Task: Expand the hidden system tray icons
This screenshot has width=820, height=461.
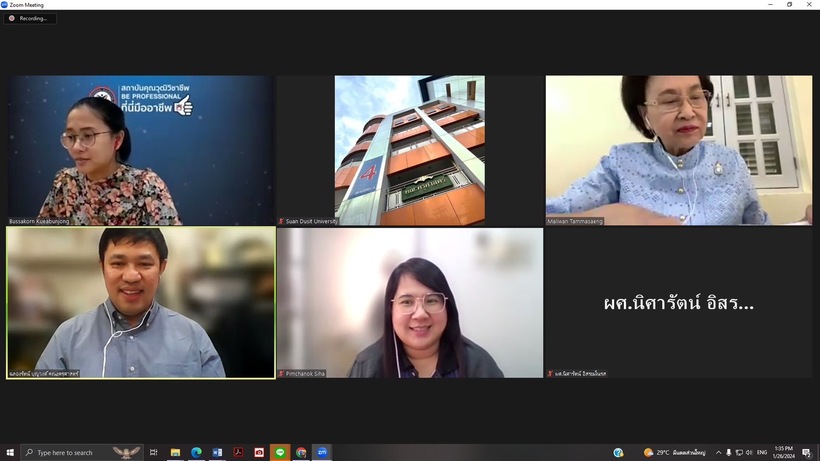Action: [718, 453]
